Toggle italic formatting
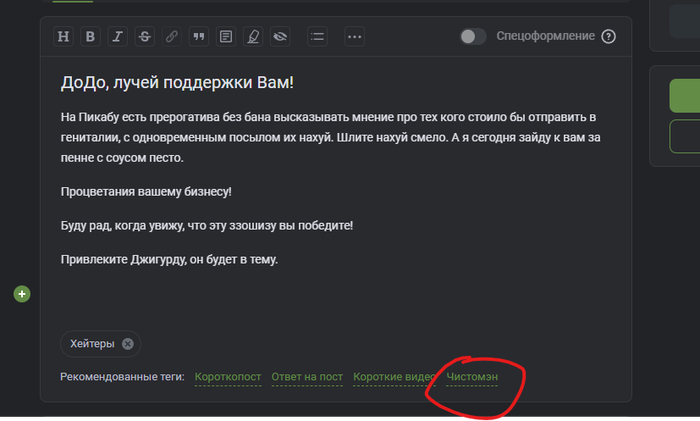The width and height of the screenshot is (700, 421). (117, 37)
